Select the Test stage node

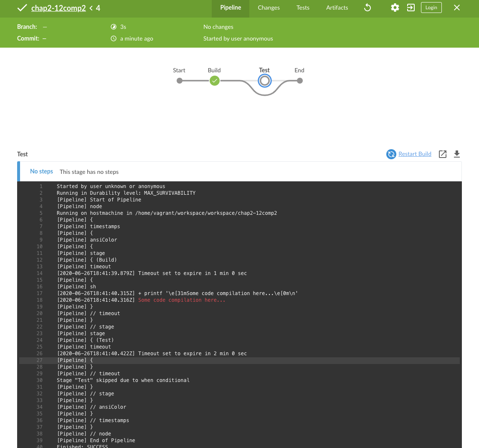[264, 81]
